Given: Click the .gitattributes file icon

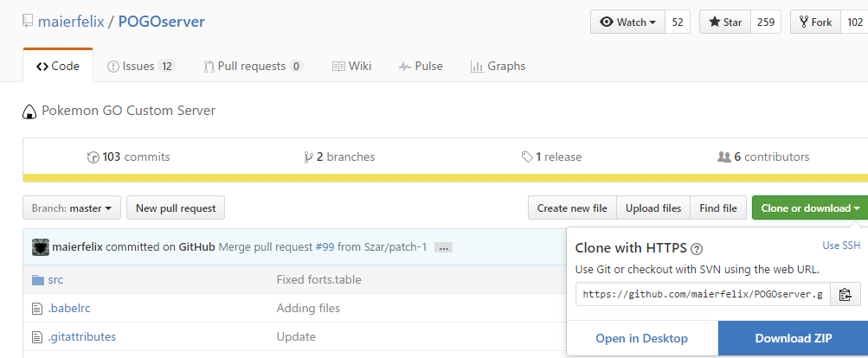Looking at the screenshot, I should (37, 336).
